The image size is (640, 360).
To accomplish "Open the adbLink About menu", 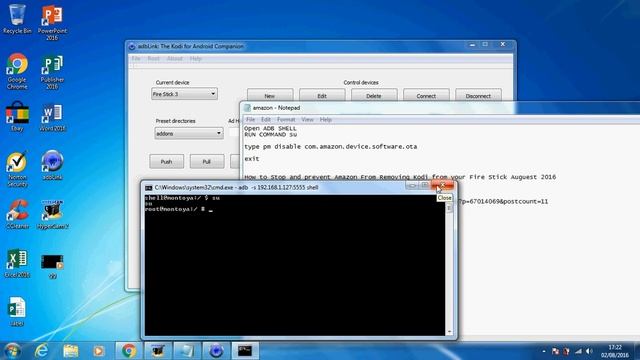I will (174, 59).
